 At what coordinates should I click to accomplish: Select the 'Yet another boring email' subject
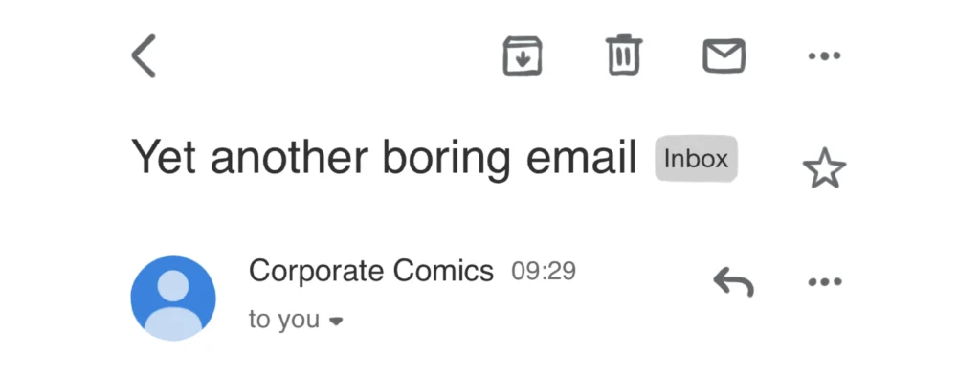(x=384, y=157)
